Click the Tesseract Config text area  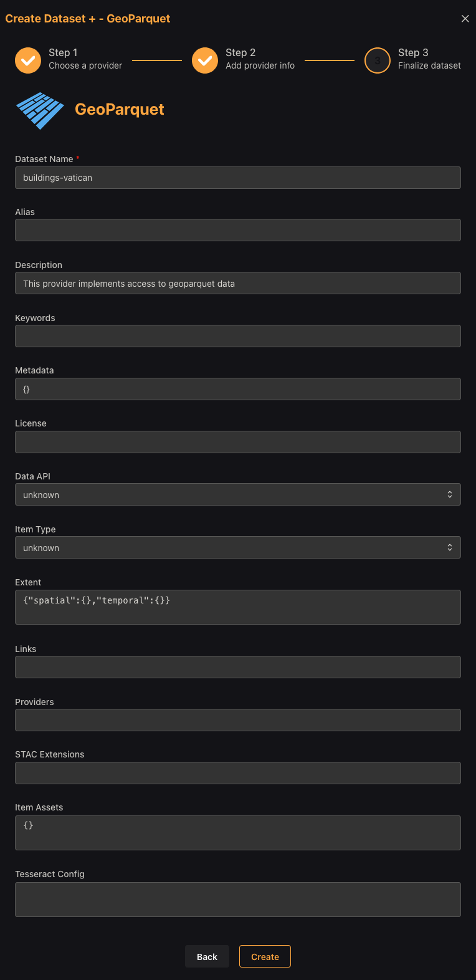point(238,900)
